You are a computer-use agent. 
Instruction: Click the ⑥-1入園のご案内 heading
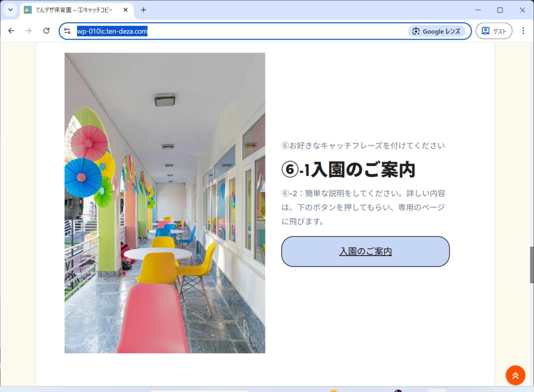point(348,170)
